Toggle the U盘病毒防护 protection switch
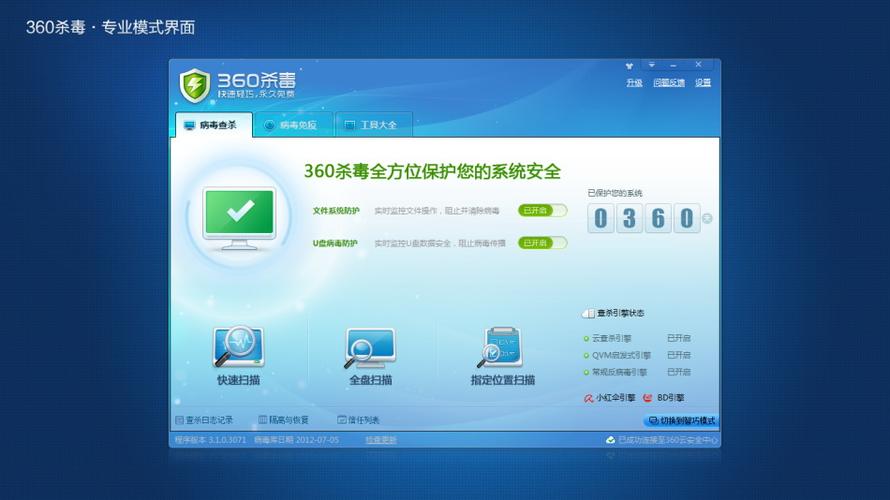The image size is (890, 500). pos(542,243)
